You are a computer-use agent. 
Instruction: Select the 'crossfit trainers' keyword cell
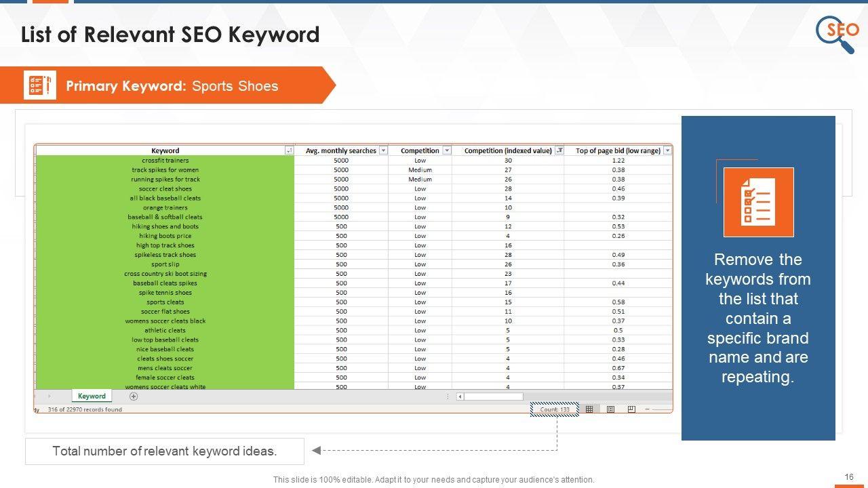(165, 161)
